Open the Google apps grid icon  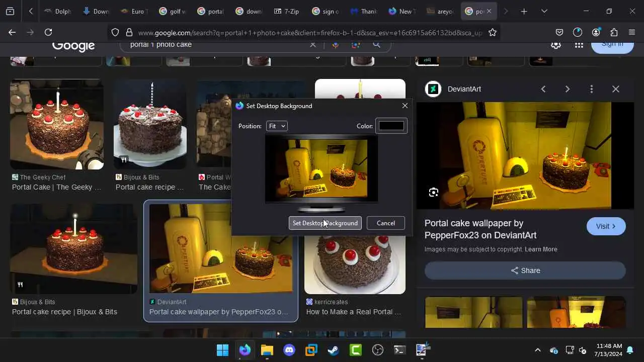pyautogui.click(x=579, y=45)
